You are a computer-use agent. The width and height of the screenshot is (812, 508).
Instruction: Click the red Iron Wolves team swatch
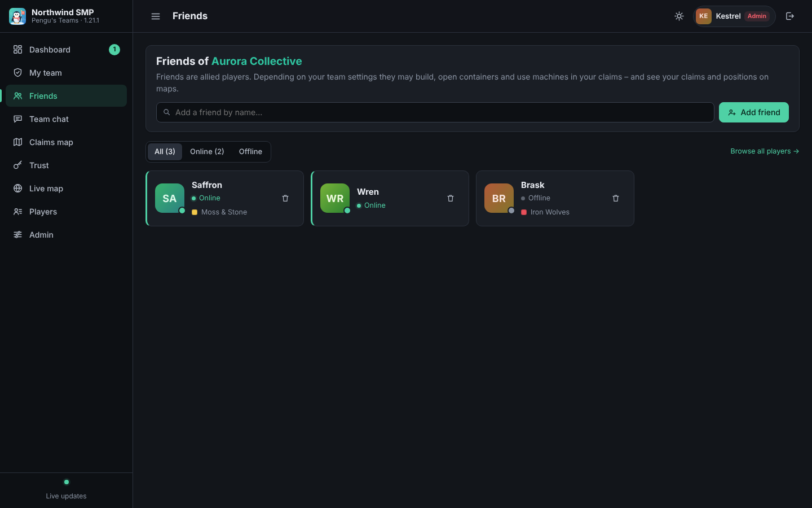click(524, 212)
